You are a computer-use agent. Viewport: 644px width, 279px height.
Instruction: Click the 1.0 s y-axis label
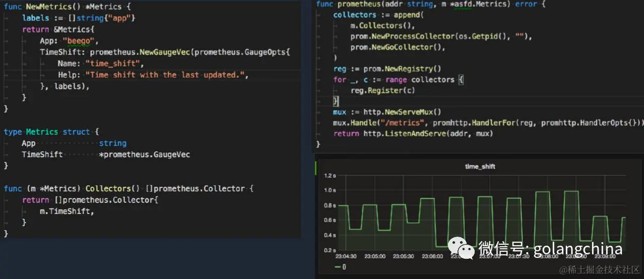point(330,191)
